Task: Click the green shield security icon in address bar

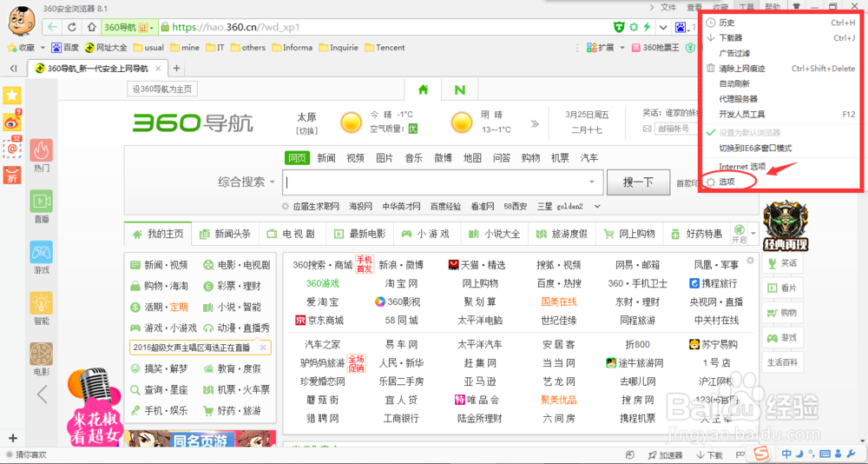Action: 620,27
